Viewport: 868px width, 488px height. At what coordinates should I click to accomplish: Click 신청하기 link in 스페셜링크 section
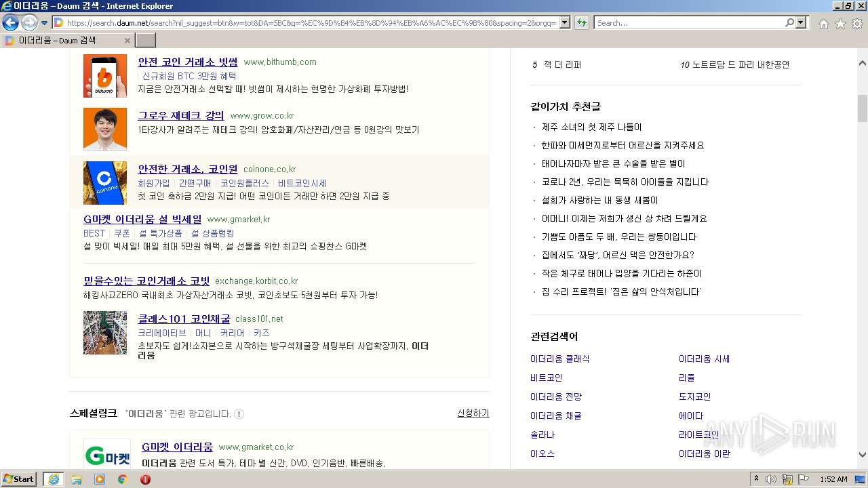point(473,413)
